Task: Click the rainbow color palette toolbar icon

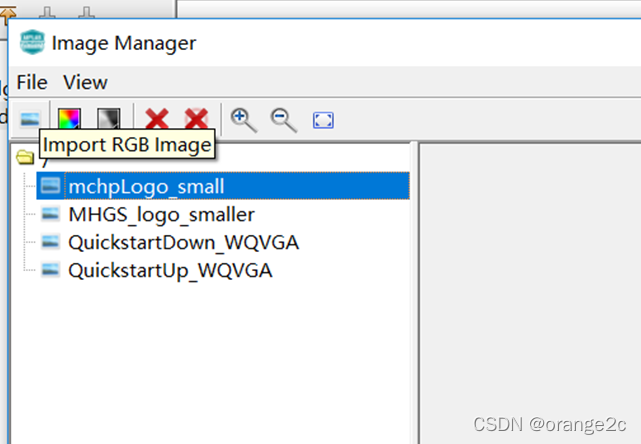Action: click(x=69, y=119)
